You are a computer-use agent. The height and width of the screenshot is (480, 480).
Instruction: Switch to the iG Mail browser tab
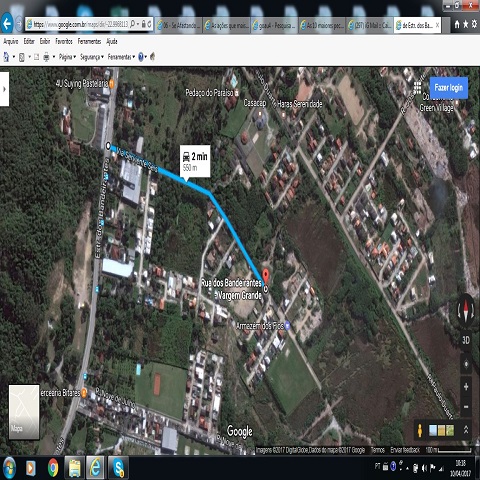pyautogui.click(x=369, y=25)
